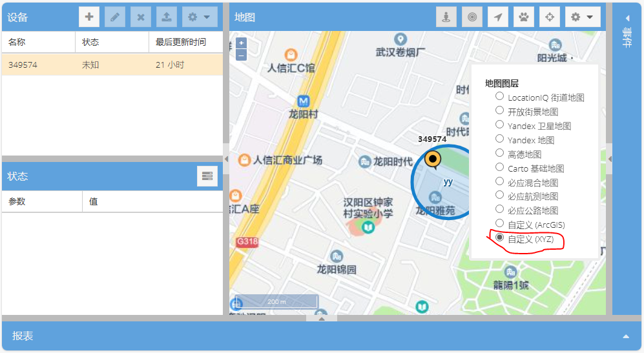The image size is (644, 353).
Task: Sort by 名称 column header
Action: (x=39, y=42)
